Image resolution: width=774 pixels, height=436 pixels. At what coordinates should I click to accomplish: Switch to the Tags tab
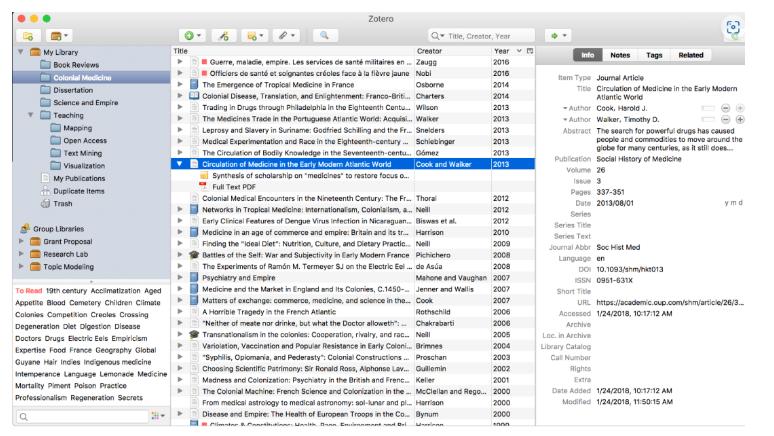pyautogui.click(x=654, y=55)
